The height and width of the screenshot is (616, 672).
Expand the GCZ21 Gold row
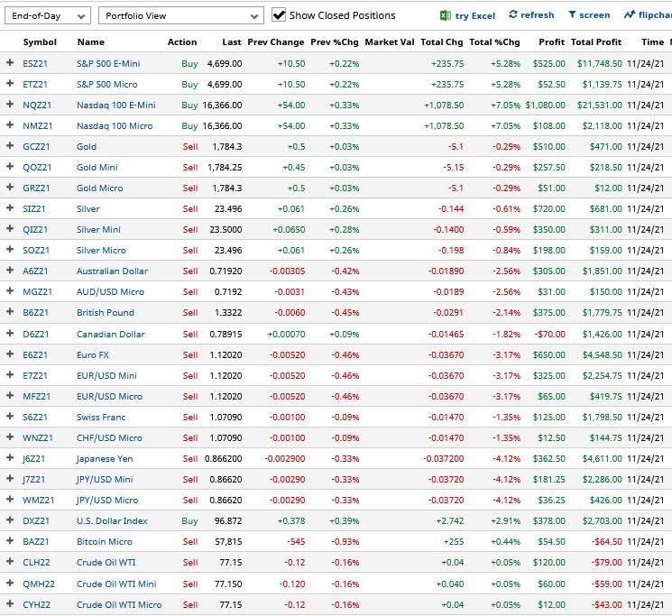coord(10,146)
